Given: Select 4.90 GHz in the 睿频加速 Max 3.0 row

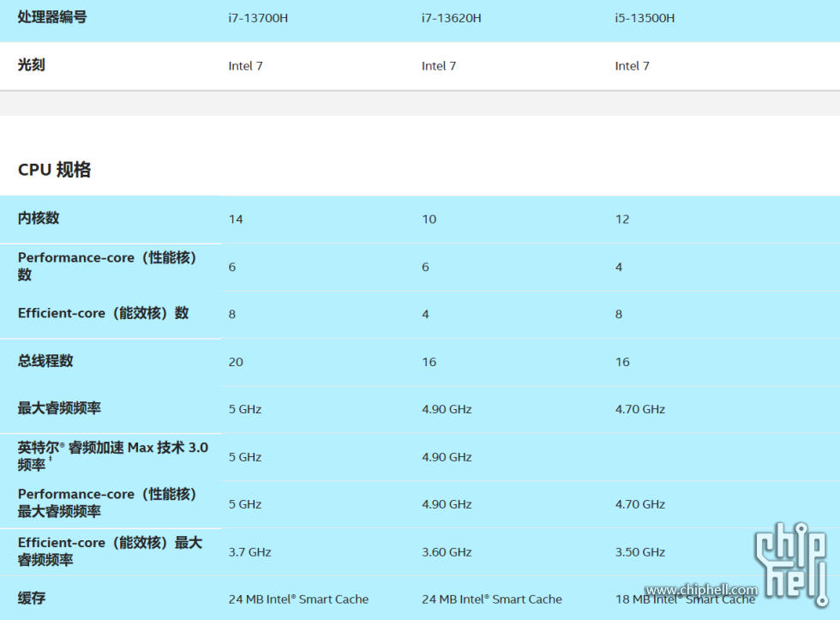Looking at the screenshot, I should [447, 456].
